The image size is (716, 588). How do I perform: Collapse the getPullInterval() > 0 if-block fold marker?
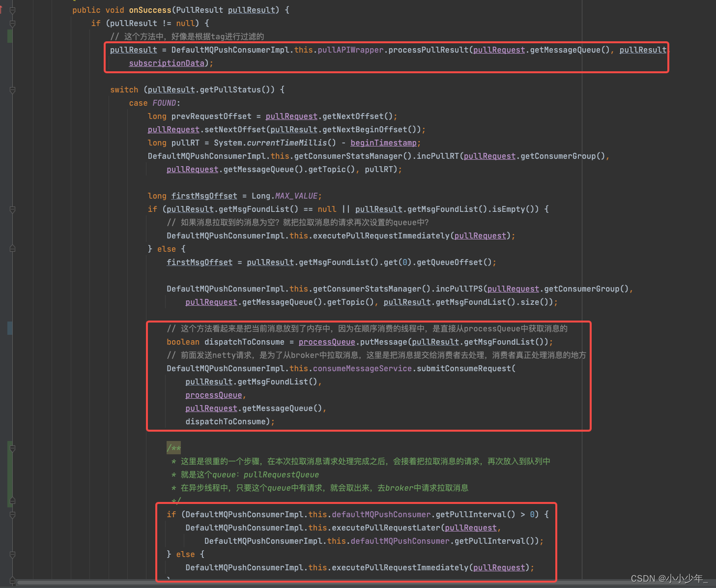point(12,514)
